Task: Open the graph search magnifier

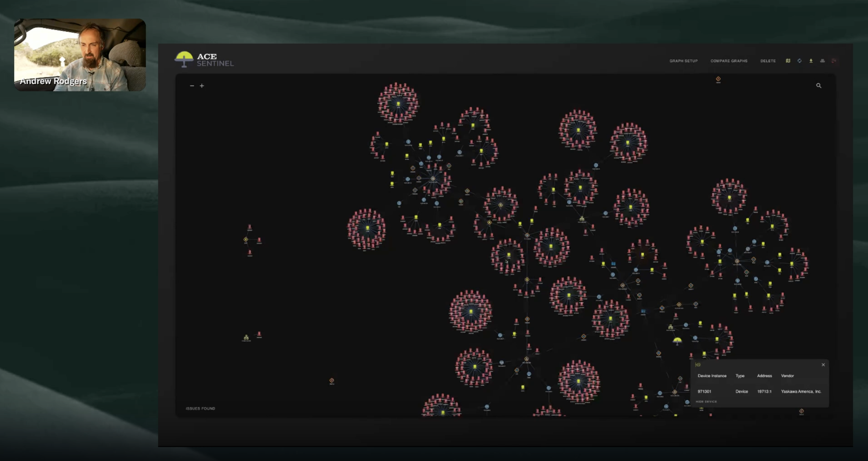Action: (x=818, y=86)
